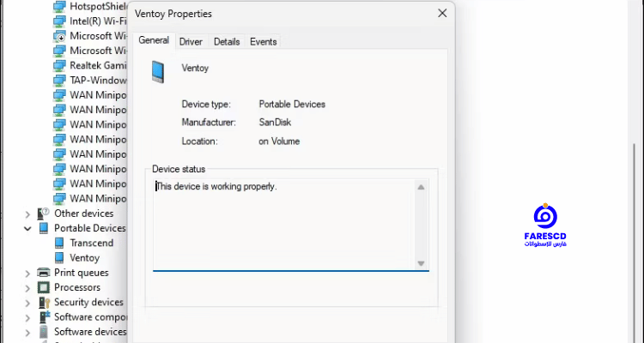Viewport: 644px width, 343px height.
Task: Click the Software devices icon
Action: click(43, 332)
